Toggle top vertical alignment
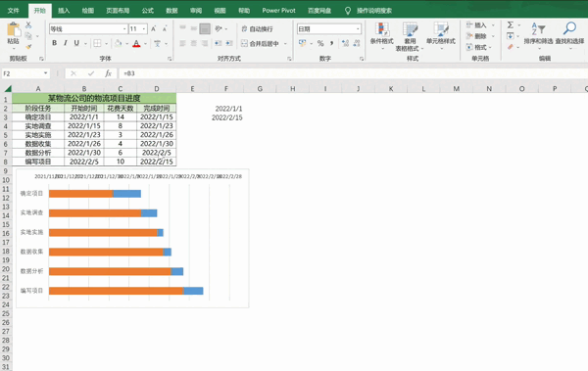The width and height of the screenshot is (588, 371). tap(182, 28)
